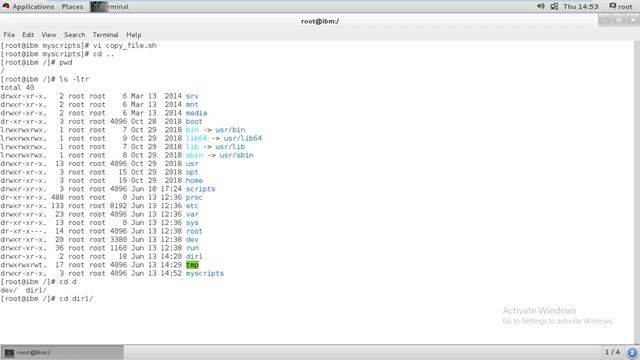The width and height of the screenshot is (640, 360).
Task: Click the 'sys' directory name
Action: [192, 223]
